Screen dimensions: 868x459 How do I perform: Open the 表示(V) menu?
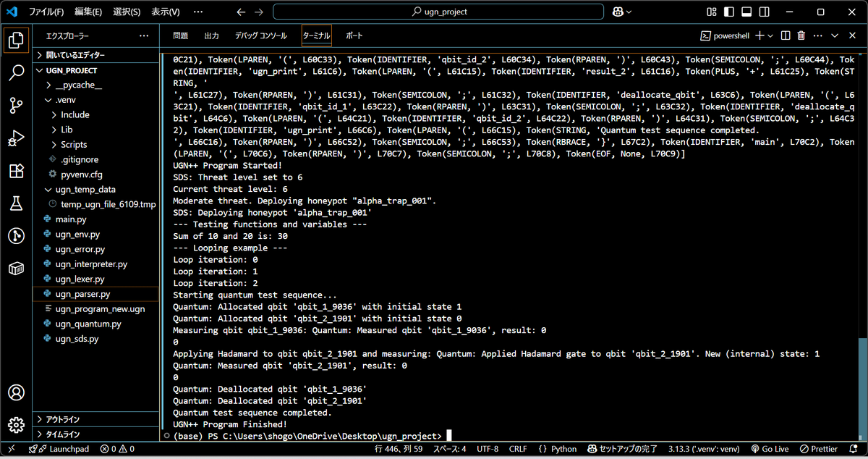[x=166, y=12]
